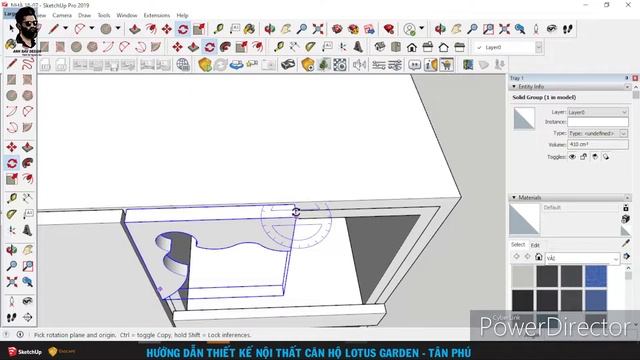
Task: Select the Walk footprints tool in the left toolbar
Action: click(x=12, y=318)
